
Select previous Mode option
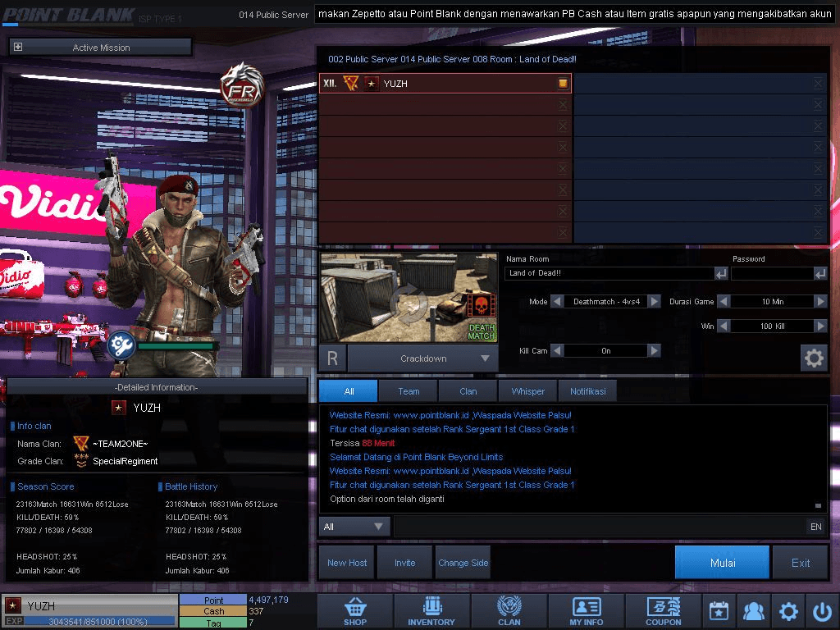[557, 302]
